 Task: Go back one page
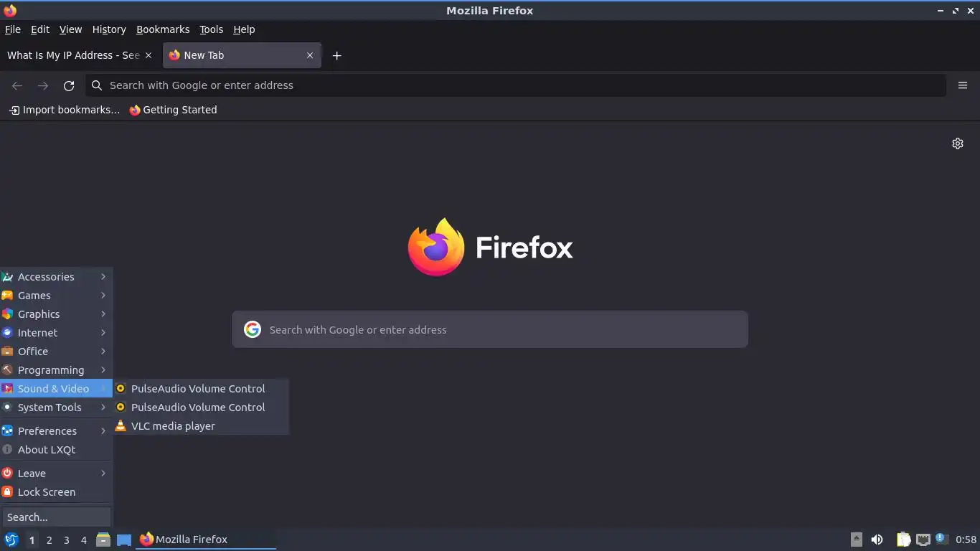tap(17, 85)
